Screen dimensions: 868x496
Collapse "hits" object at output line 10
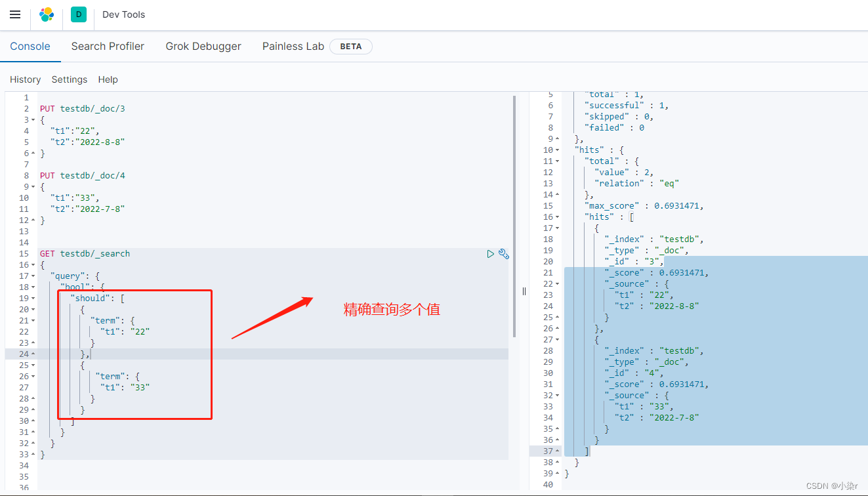[558, 150]
